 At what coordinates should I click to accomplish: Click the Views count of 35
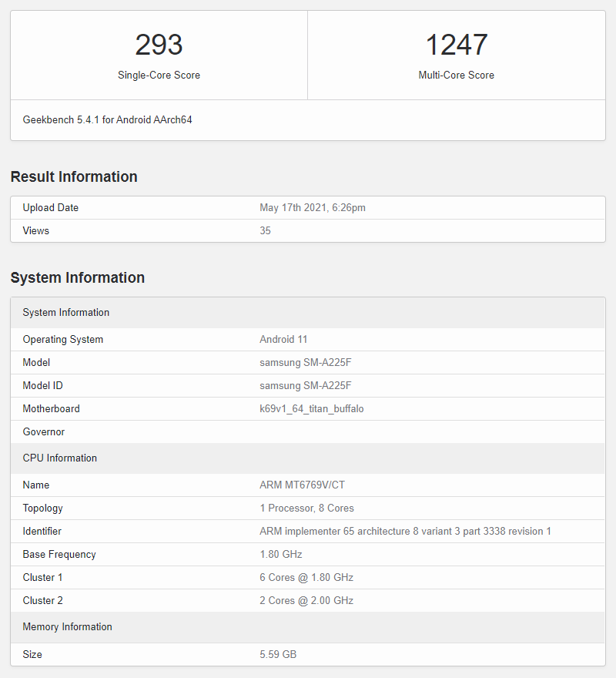[266, 230]
